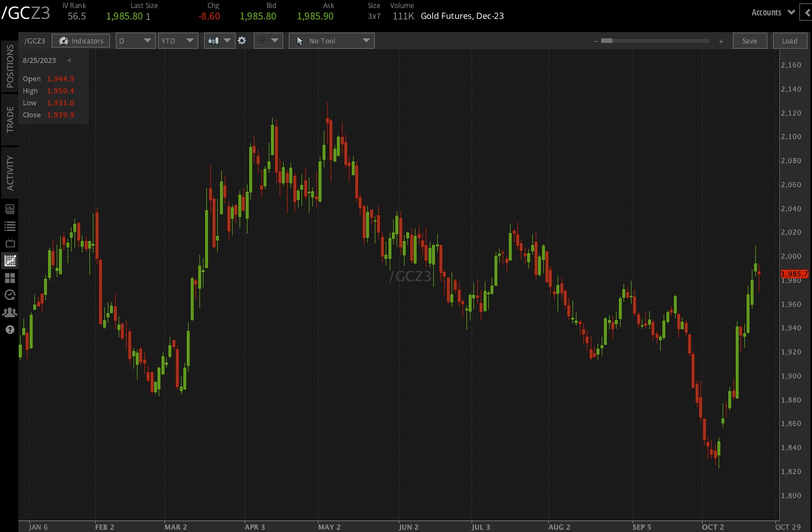Click the Gold Futures, Dec-23 description
The image size is (812, 532).
point(462,16)
